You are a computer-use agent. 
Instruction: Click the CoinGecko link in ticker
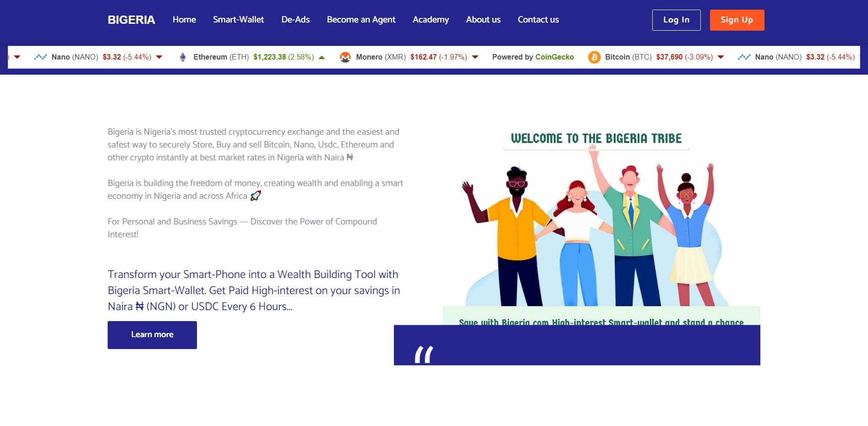(554, 57)
